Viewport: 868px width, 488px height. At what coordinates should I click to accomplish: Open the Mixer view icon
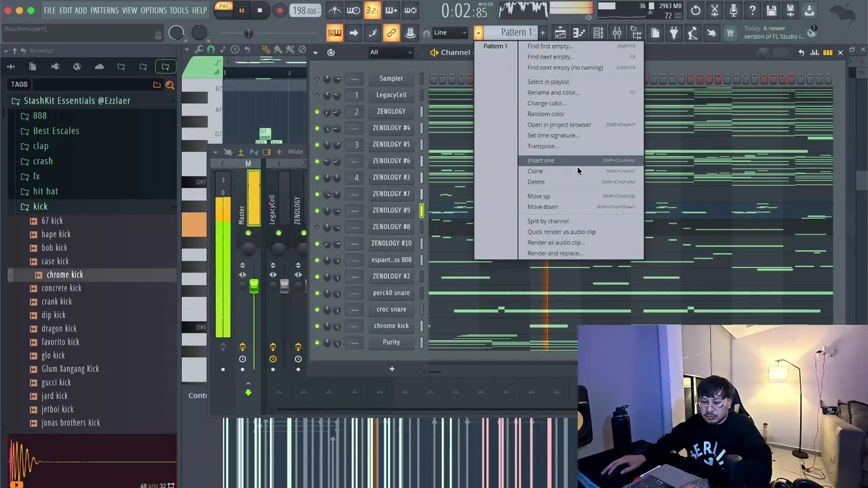[x=617, y=33]
